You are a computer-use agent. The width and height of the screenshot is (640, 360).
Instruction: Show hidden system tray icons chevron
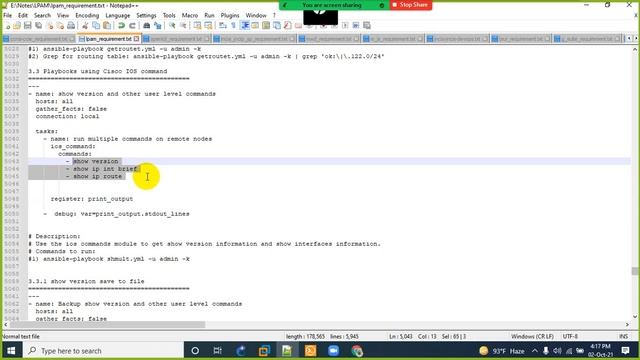point(535,351)
